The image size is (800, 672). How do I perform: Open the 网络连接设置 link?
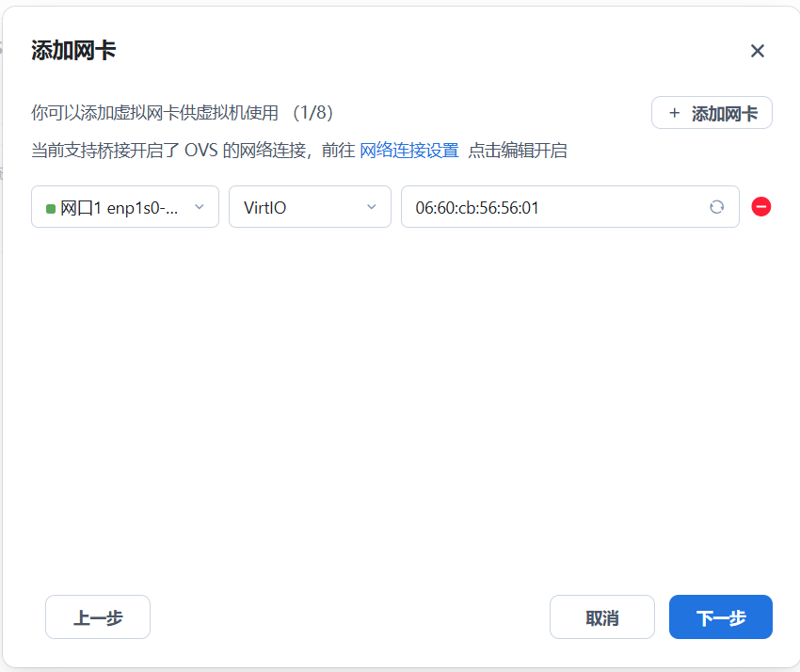(408, 151)
